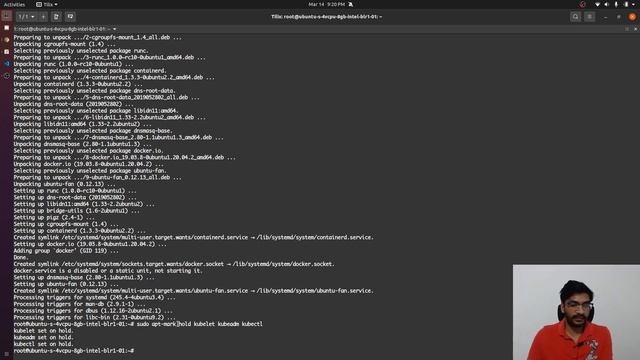
Task: Click the 'sudo apt-mark hold kubelet kubeadm kubectl' command
Action: pyautogui.click(x=200, y=324)
